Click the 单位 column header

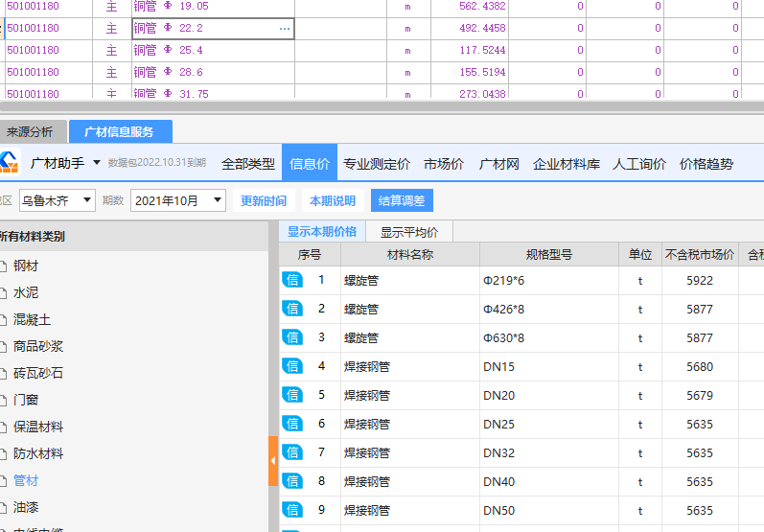pos(640,254)
